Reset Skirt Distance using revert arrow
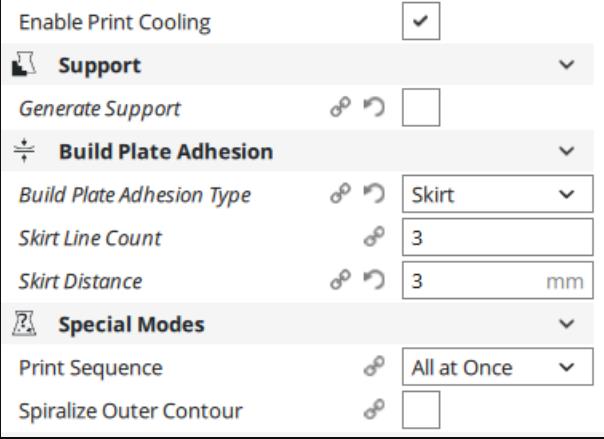 [374, 280]
